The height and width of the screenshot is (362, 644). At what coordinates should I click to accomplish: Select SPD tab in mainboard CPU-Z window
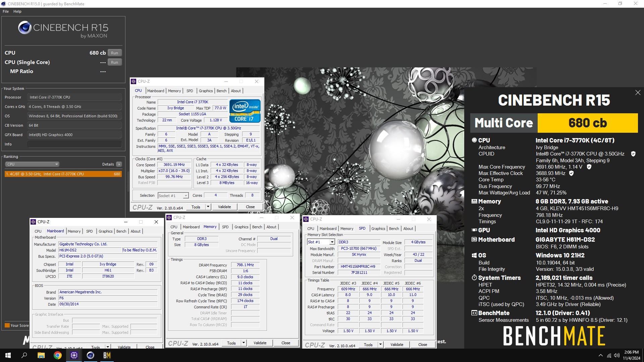tap(89, 231)
